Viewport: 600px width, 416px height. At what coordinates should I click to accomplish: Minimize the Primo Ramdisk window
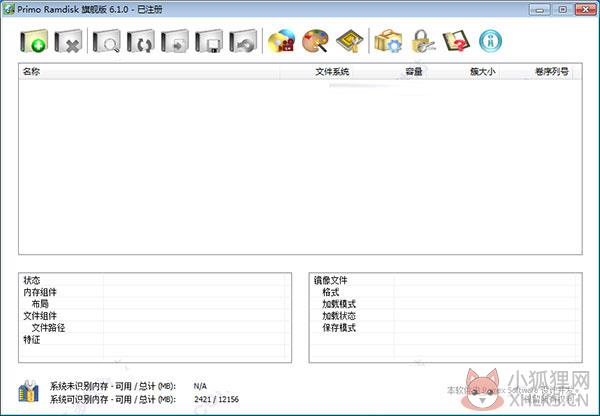(x=540, y=9)
